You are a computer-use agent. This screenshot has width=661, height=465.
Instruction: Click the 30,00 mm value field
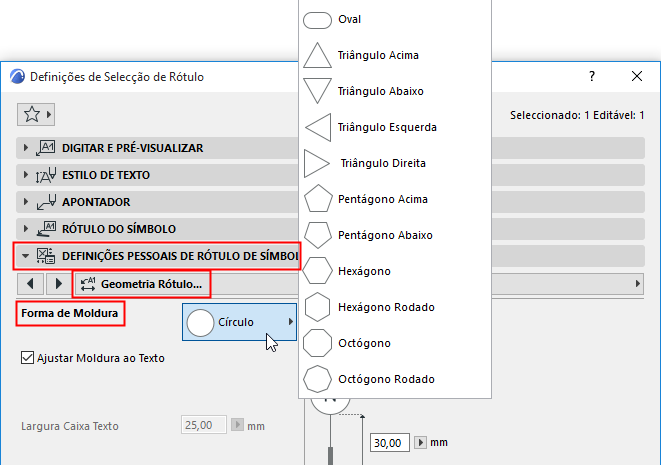pos(390,443)
